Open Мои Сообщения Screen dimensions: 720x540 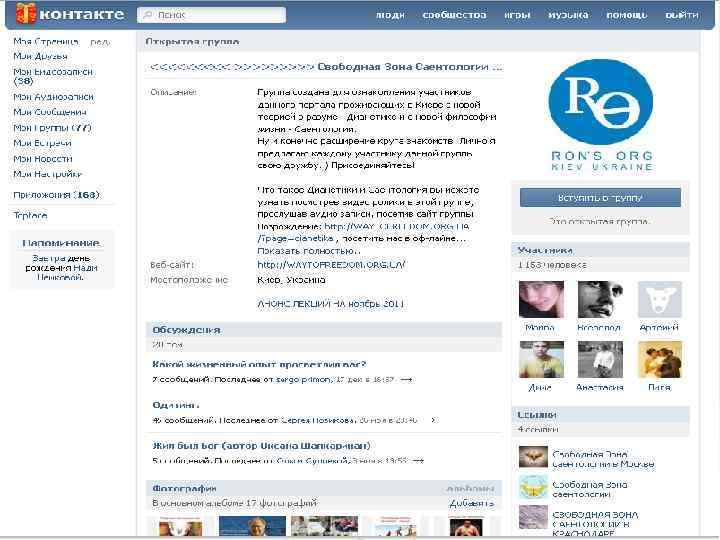pos(50,112)
